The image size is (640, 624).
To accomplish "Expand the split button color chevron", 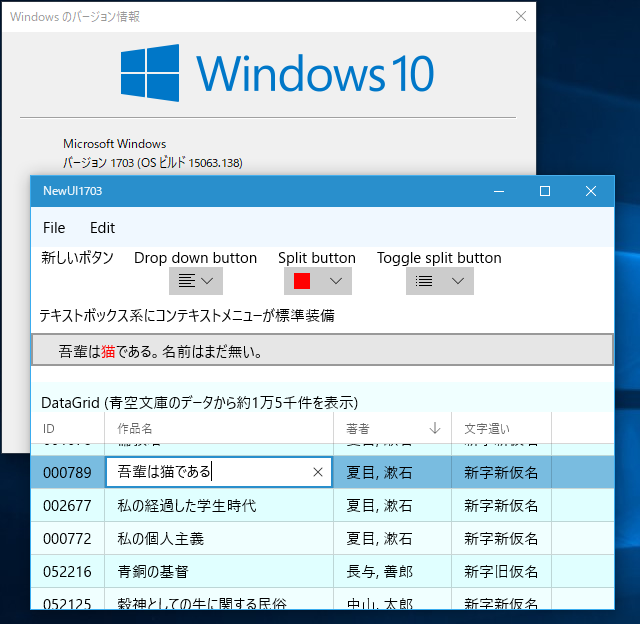I will tap(336, 281).
